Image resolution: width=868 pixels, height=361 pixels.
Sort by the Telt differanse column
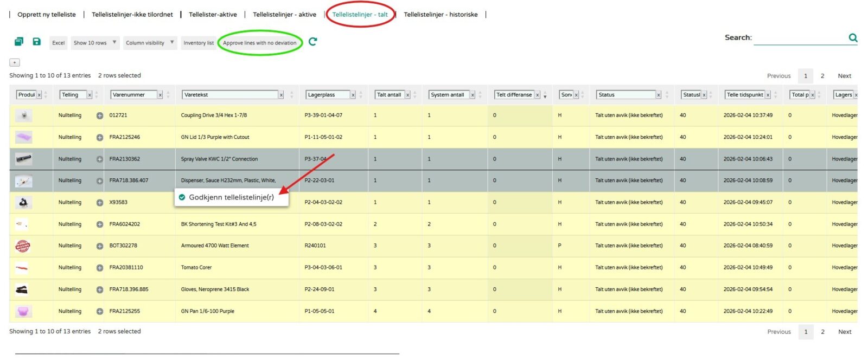click(545, 95)
